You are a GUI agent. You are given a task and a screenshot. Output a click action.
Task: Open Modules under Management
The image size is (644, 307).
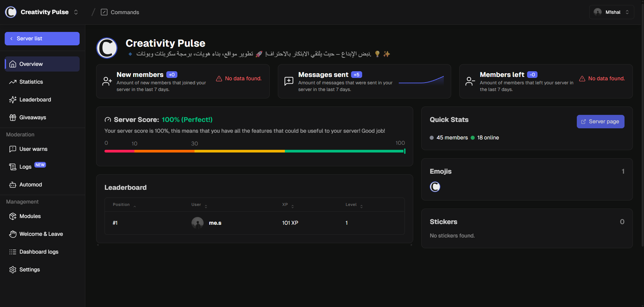42,216
